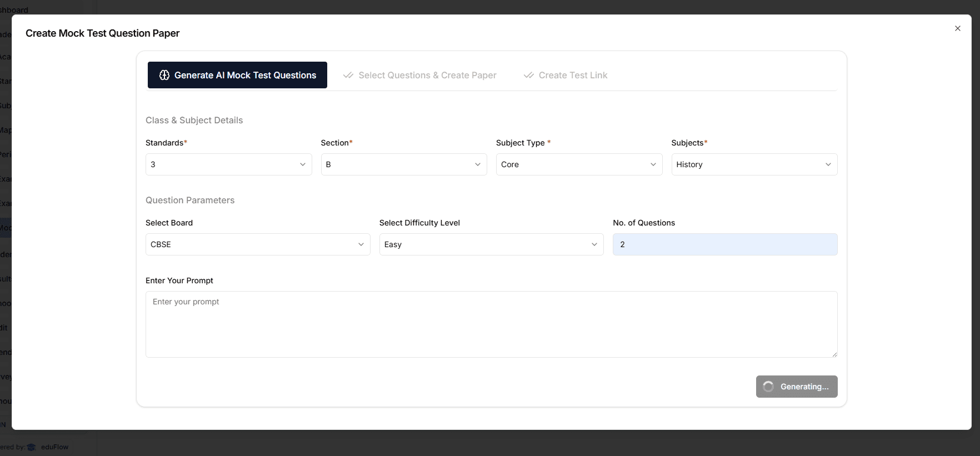This screenshot has height=456, width=980.
Task: Change the Select Difficulty Level dropdown
Action: point(491,244)
